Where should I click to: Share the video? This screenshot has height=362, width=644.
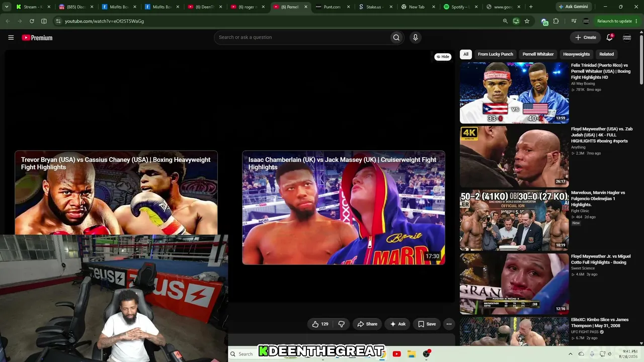coord(367,324)
